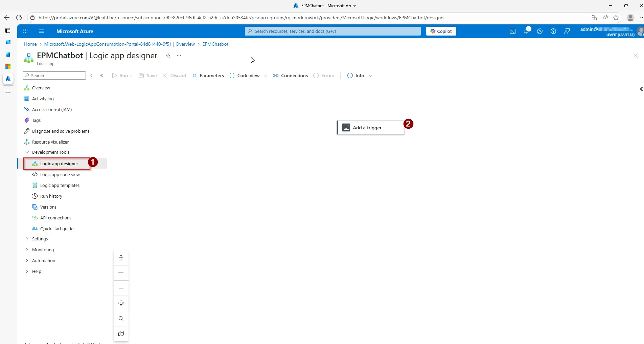Open the notifications bell

coord(526,31)
